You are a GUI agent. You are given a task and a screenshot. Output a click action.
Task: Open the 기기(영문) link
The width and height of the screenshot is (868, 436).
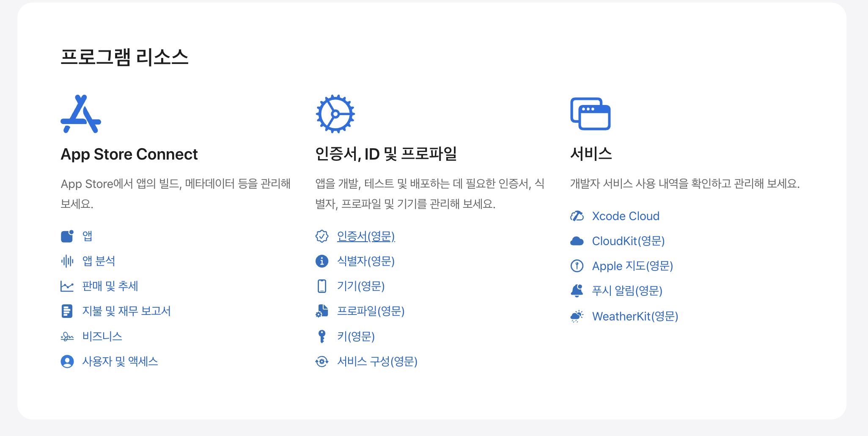pos(361,286)
